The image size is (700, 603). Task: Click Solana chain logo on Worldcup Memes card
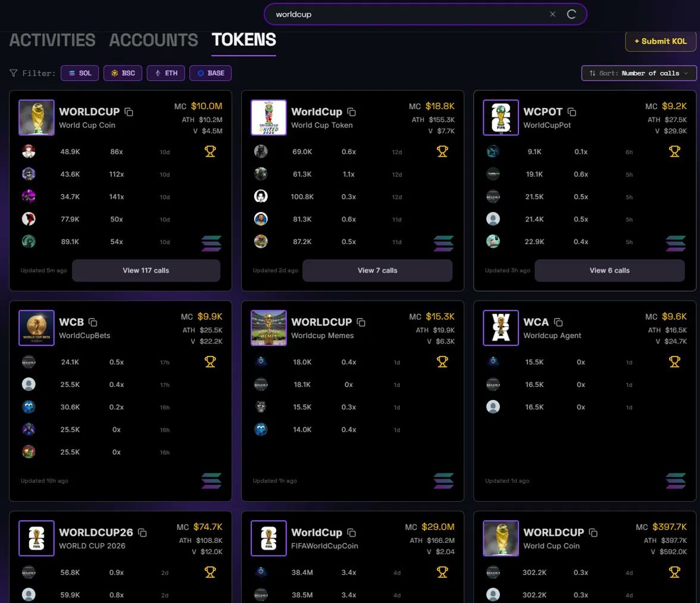pyautogui.click(x=443, y=481)
